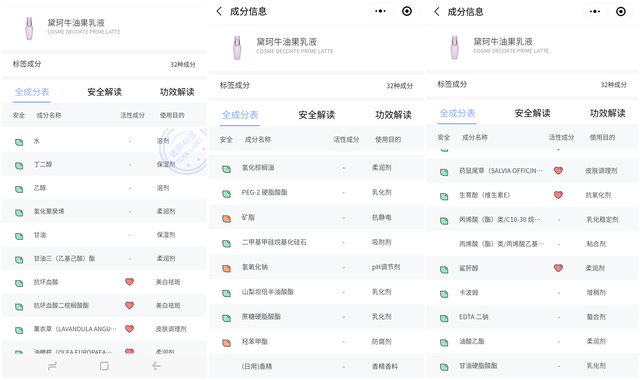640x380 pixels.
Task: Tap 成分信息 header title in middle screen
Action: tap(248, 11)
